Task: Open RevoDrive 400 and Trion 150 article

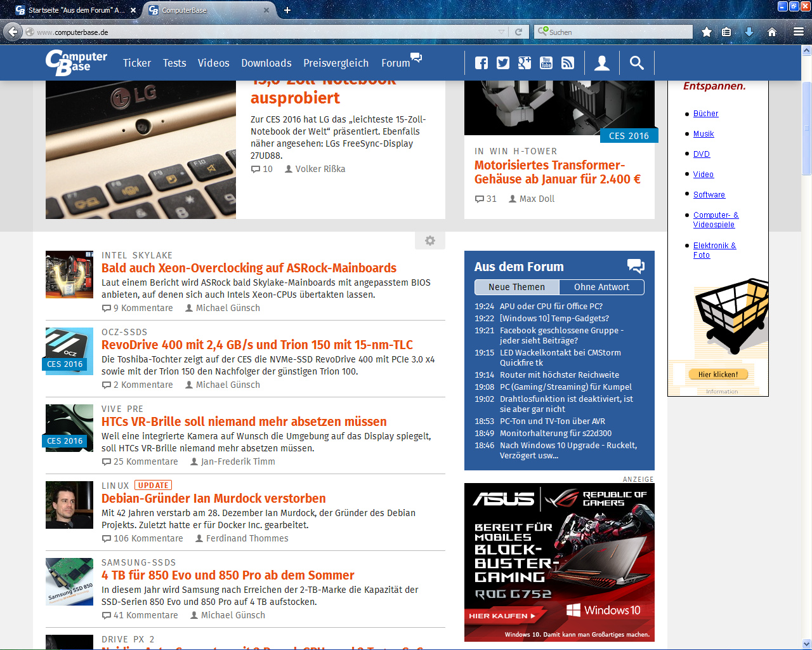Action: (x=257, y=345)
